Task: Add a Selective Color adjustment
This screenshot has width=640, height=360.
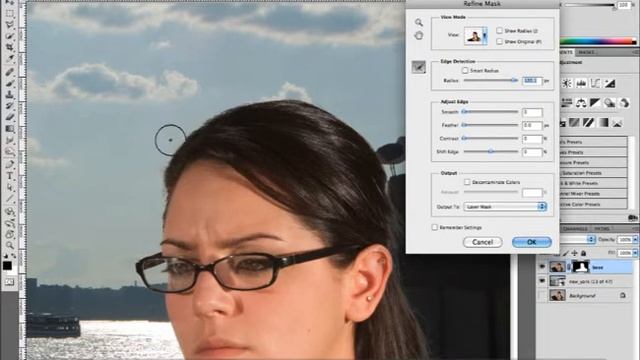Action: tap(617, 122)
